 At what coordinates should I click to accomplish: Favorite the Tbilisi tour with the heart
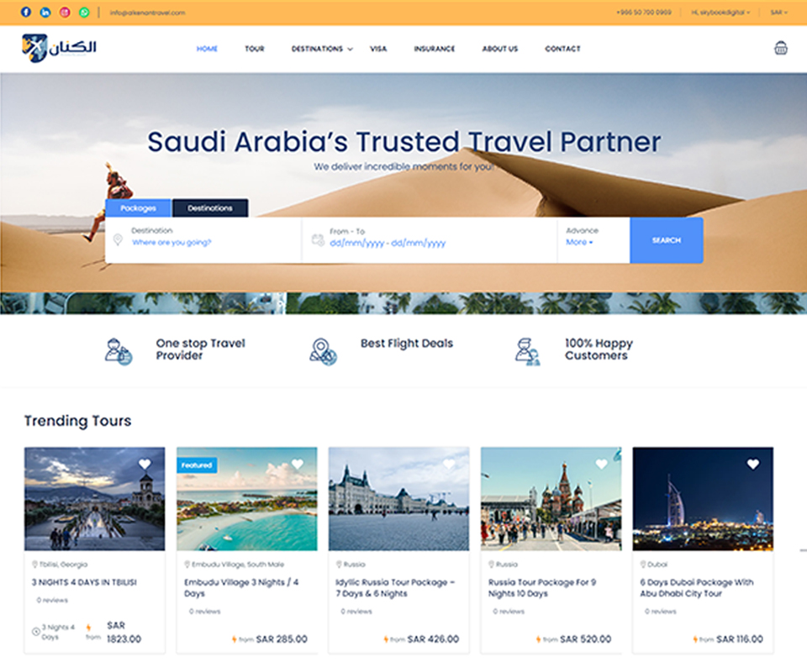click(145, 465)
